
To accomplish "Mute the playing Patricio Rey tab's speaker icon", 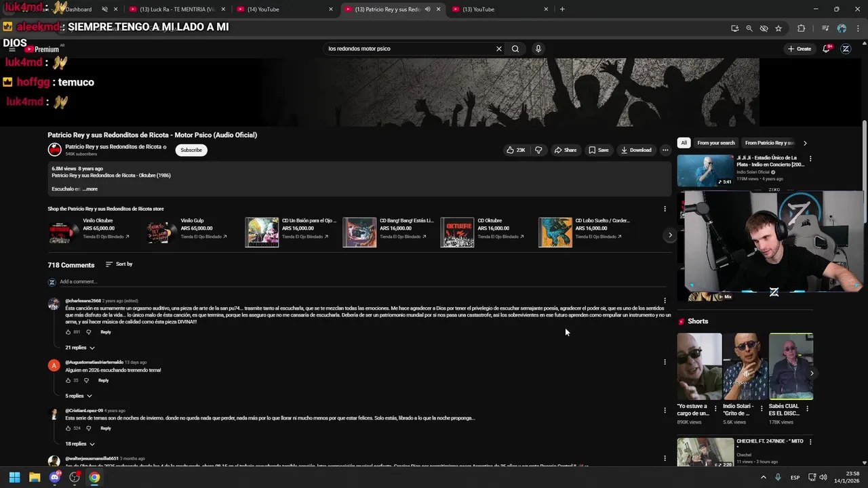I will (427, 9).
